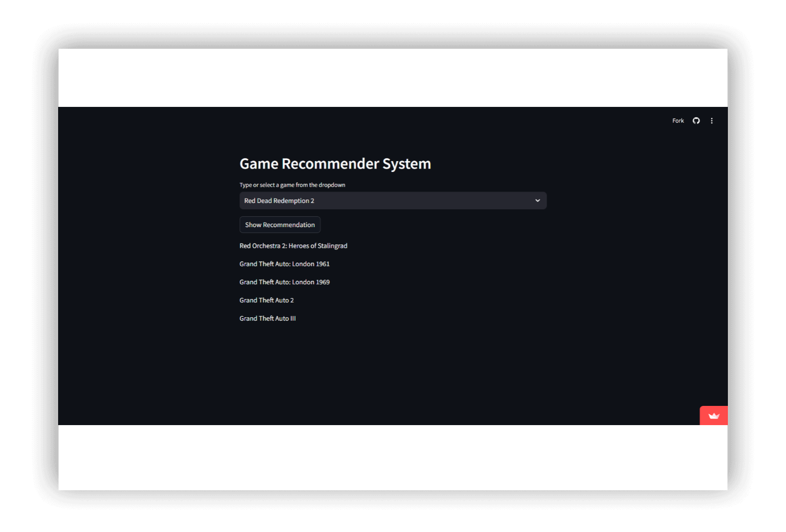Click the Game Recommender System heading
Viewport: 786px width, 532px height.
[x=335, y=164]
